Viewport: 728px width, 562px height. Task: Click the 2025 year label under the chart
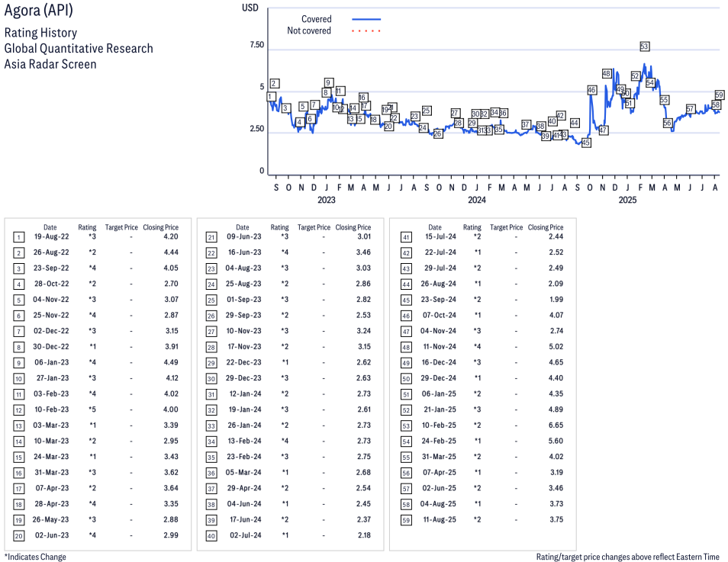click(x=627, y=200)
